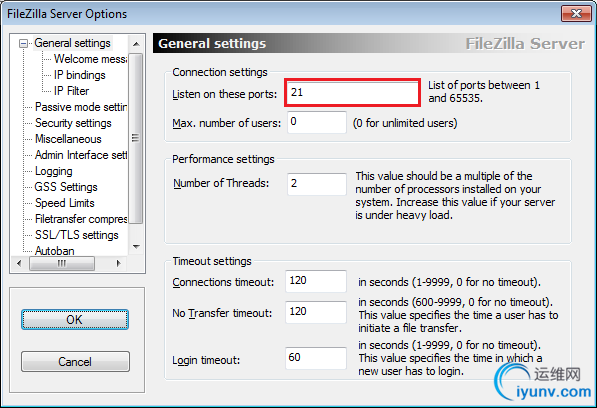Click the Connections timeout input box
Image resolution: width=597 pixels, height=408 pixels.
click(316, 281)
